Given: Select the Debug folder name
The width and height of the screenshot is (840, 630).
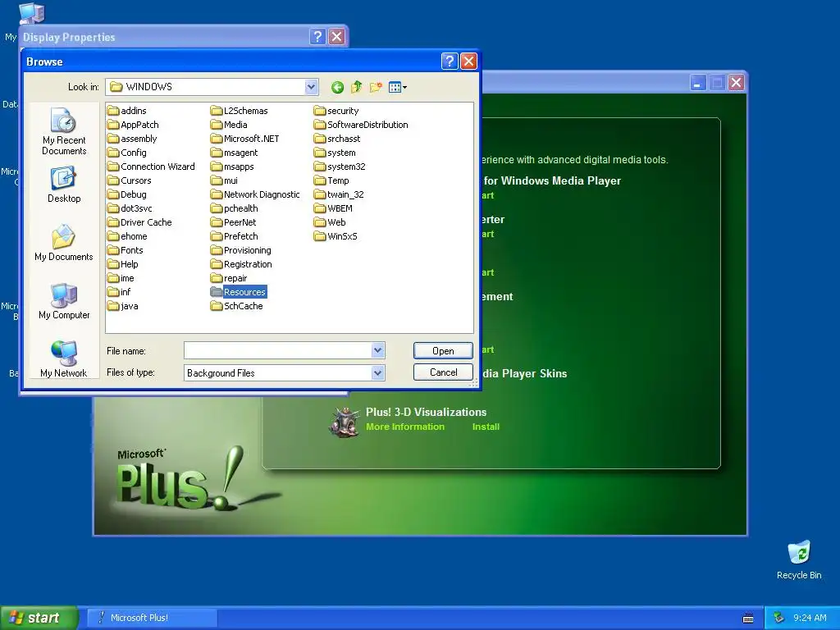Looking at the screenshot, I should point(134,194).
